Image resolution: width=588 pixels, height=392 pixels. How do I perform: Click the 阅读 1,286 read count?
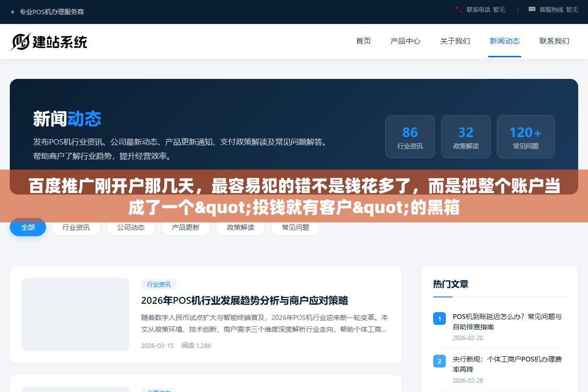coord(196,345)
